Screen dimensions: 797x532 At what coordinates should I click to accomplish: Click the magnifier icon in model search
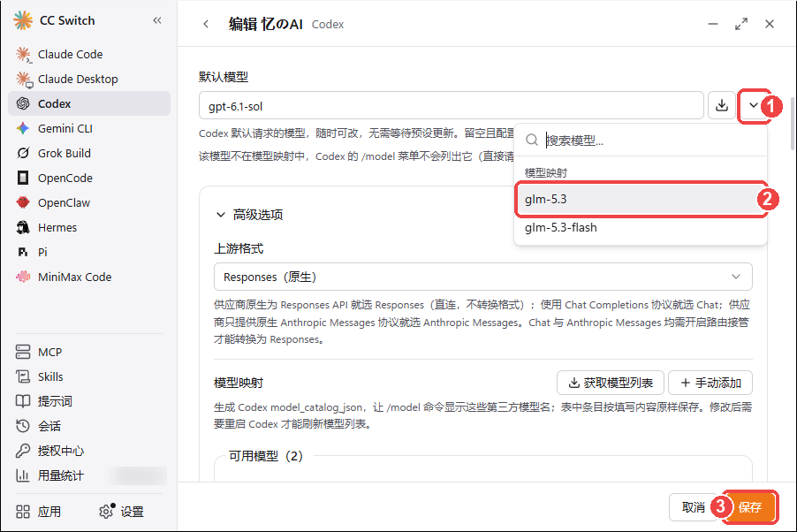(x=532, y=140)
